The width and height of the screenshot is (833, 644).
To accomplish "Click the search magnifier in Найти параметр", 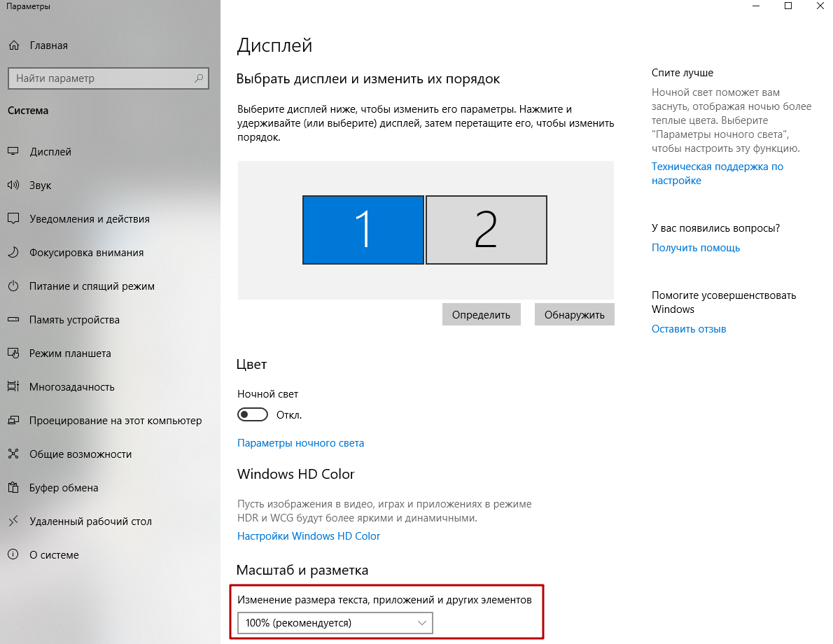I will (x=199, y=78).
